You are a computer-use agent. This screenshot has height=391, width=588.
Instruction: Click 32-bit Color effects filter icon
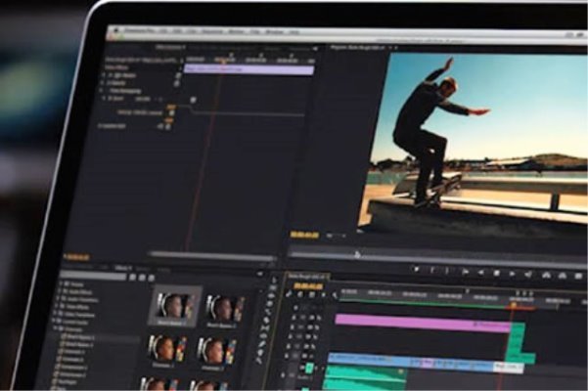(x=142, y=278)
